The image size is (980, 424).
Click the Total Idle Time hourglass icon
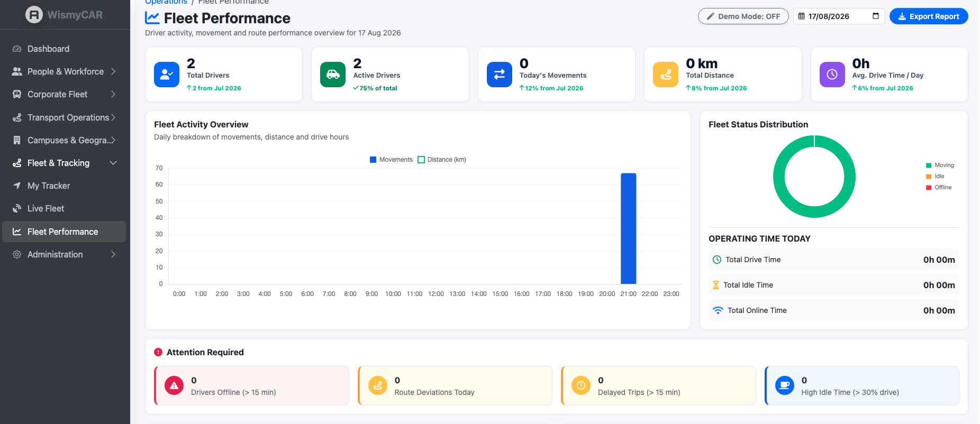tap(716, 285)
